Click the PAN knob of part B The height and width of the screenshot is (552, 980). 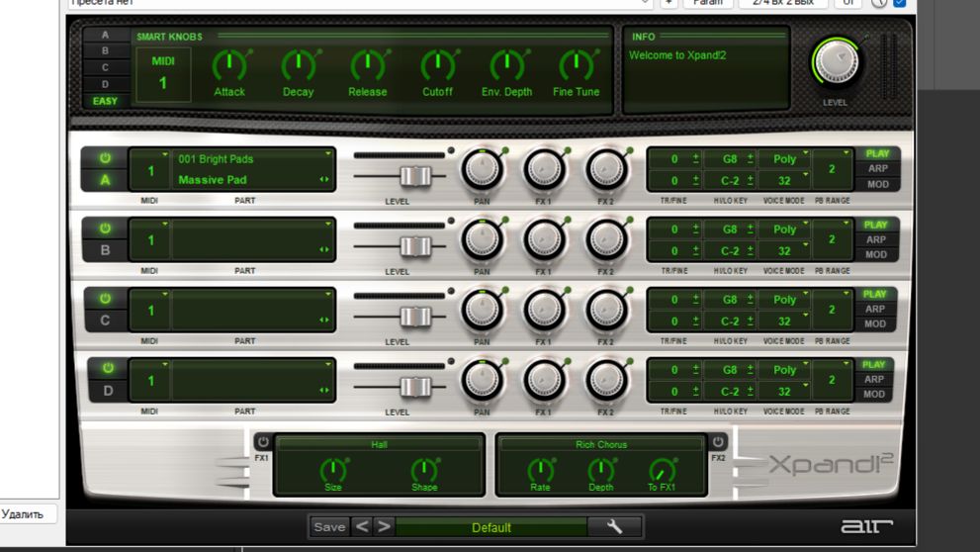point(482,240)
